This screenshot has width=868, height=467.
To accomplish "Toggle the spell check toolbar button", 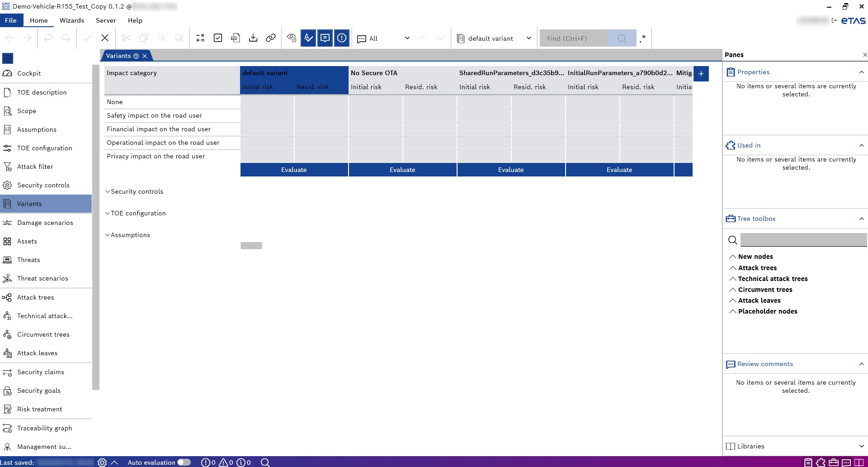I will [x=308, y=38].
